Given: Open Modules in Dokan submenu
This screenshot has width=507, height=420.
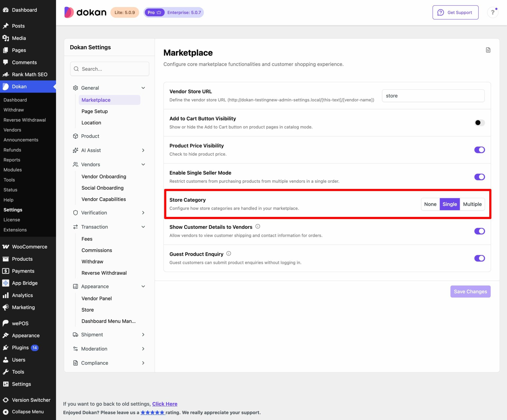Looking at the screenshot, I should pos(13,170).
